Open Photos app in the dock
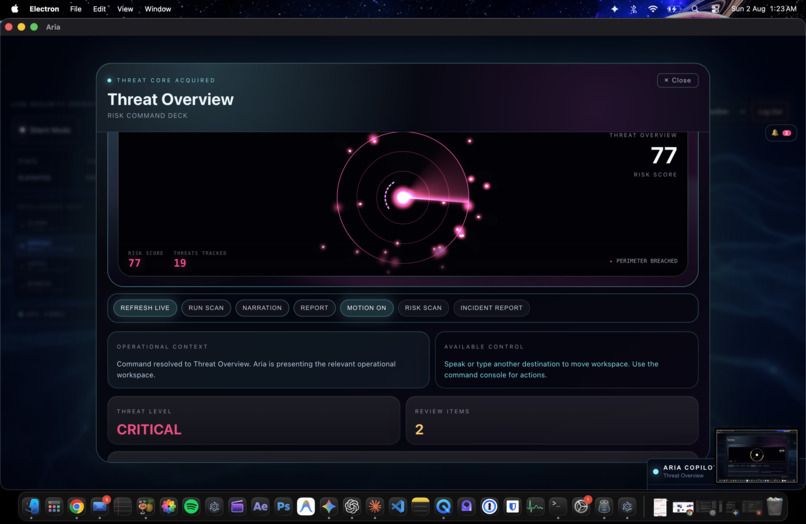Image resolution: width=806 pixels, height=524 pixels. tap(169, 507)
